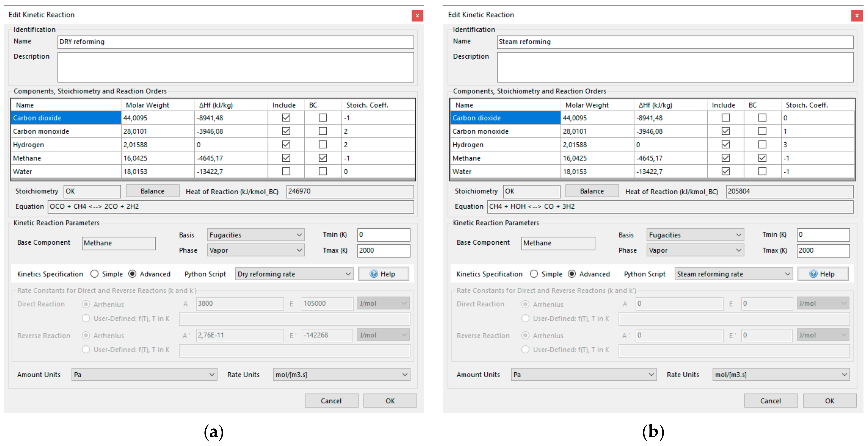Screen dimensions: 868x446
Task: Enable Include for Carbon dioxide in Steam reforming
Action: [725, 118]
